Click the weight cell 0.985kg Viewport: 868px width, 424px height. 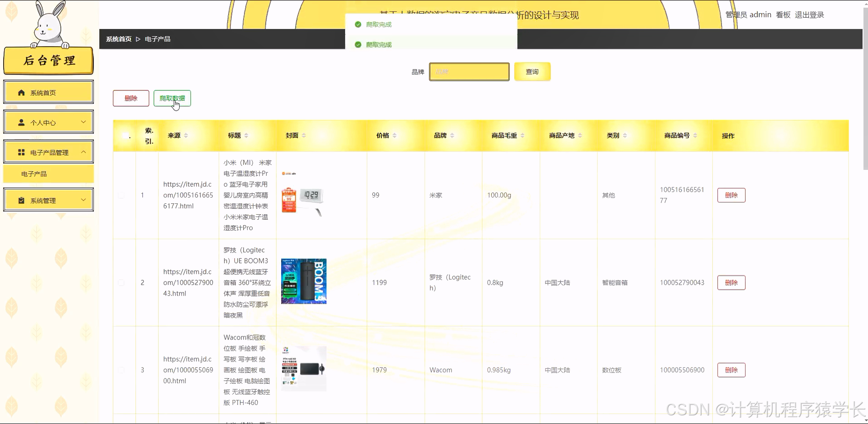coord(499,370)
